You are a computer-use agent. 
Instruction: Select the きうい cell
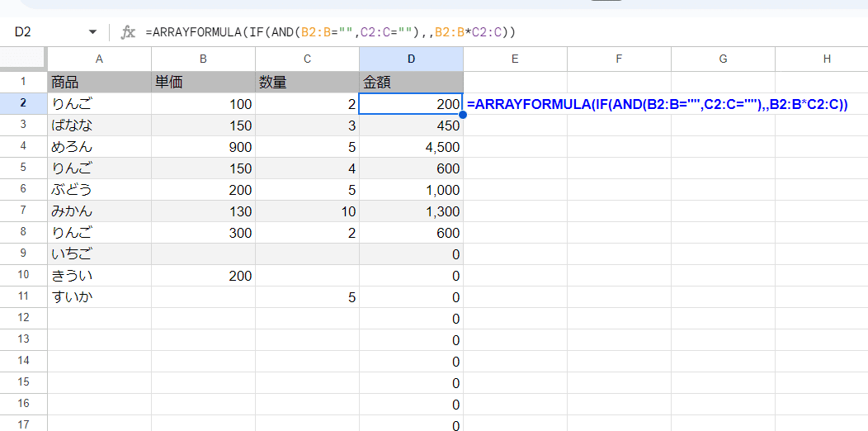[x=100, y=275]
